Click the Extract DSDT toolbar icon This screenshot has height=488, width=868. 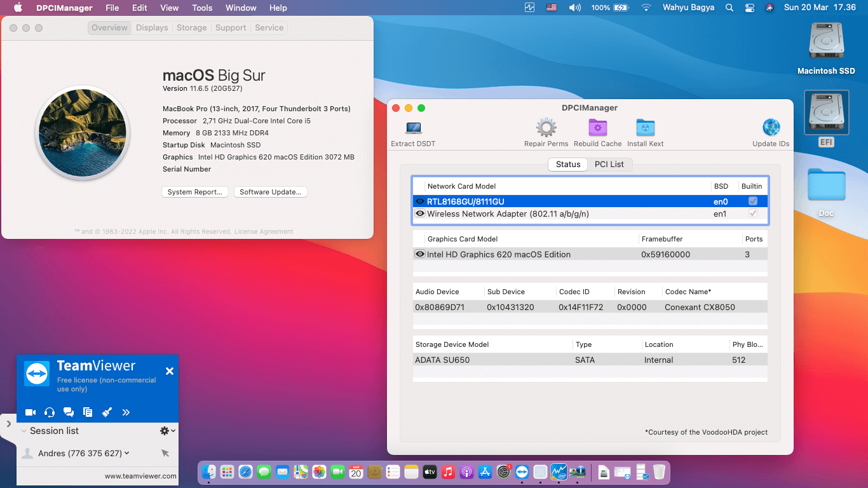pos(412,128)
